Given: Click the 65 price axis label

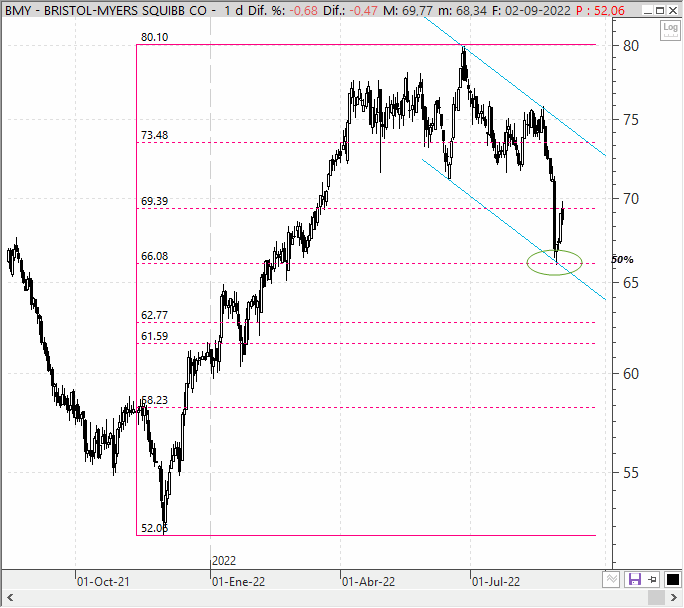Looking at the screenshot, I should tap(630, 283).
